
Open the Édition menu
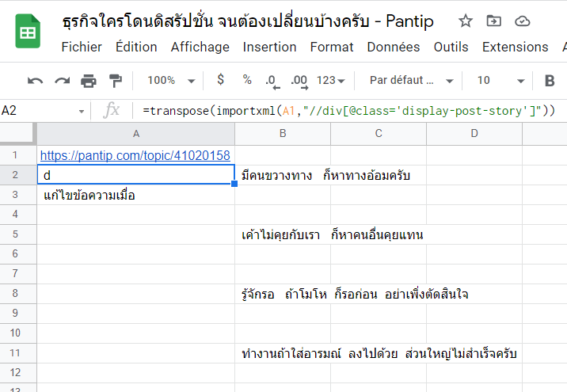[136, 47]
